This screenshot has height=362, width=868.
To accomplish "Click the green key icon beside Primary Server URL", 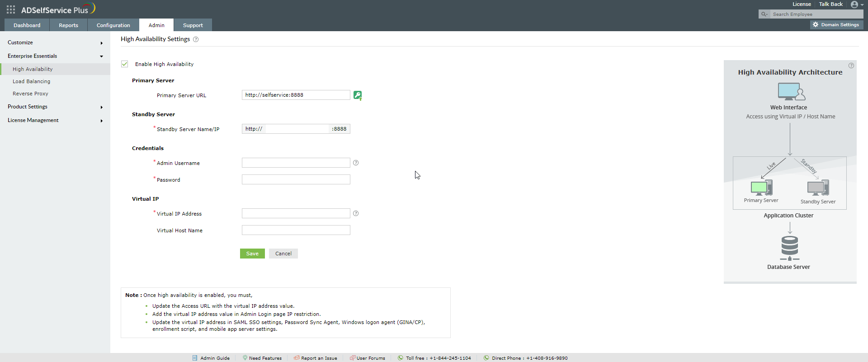I will point(358,95).
